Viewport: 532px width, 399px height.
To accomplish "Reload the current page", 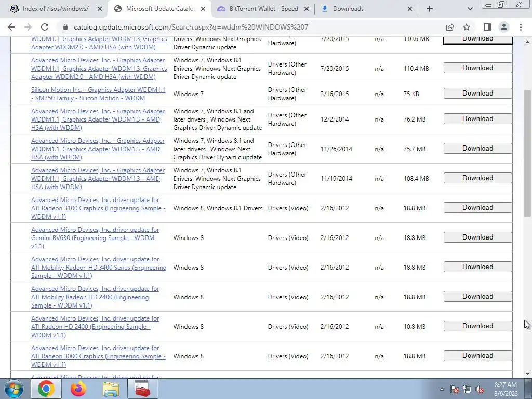I will tap(45, 27).
